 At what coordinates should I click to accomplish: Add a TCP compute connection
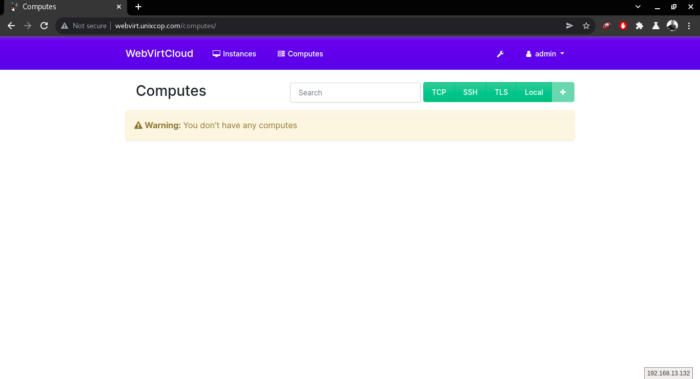[x=439, y=92]
